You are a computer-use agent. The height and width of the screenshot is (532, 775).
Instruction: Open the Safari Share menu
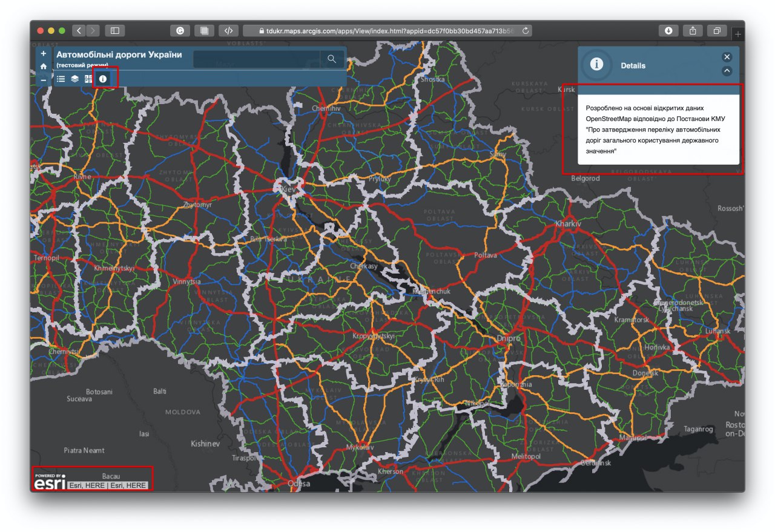[x=693, y=30]
